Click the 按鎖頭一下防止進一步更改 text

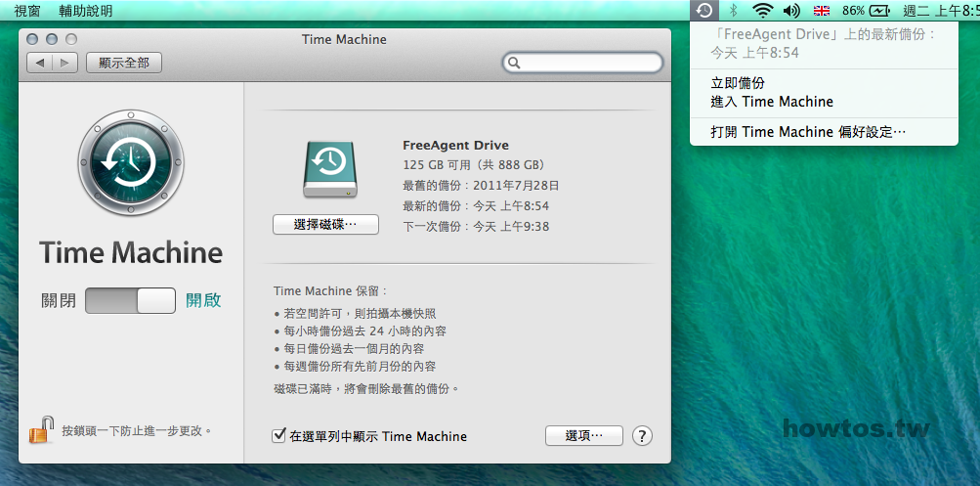click(137, 430)
